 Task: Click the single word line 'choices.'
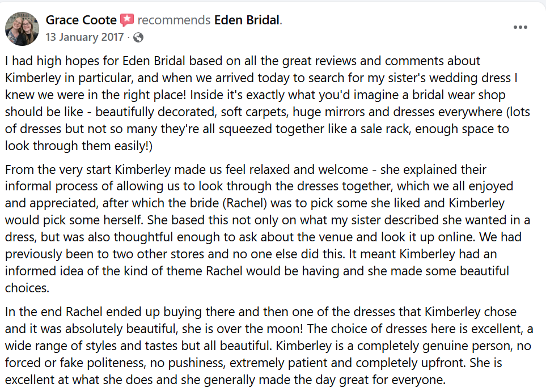coord(27,288)
